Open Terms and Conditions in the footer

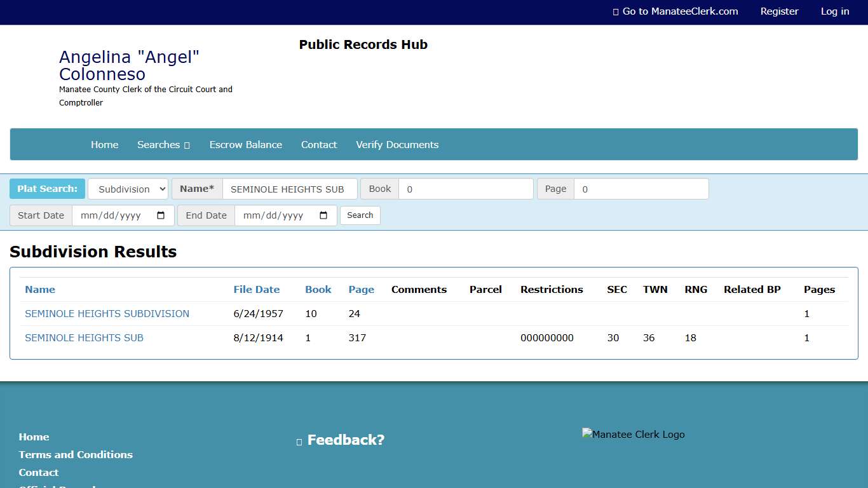pos(76,454)
